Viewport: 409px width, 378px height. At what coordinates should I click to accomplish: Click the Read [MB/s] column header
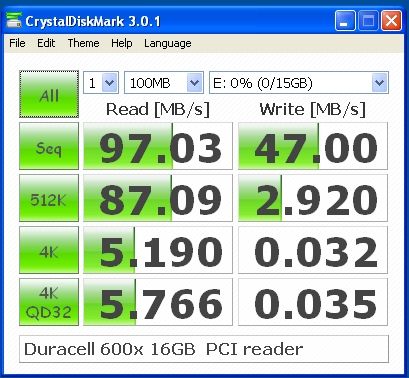pos(158,109)
